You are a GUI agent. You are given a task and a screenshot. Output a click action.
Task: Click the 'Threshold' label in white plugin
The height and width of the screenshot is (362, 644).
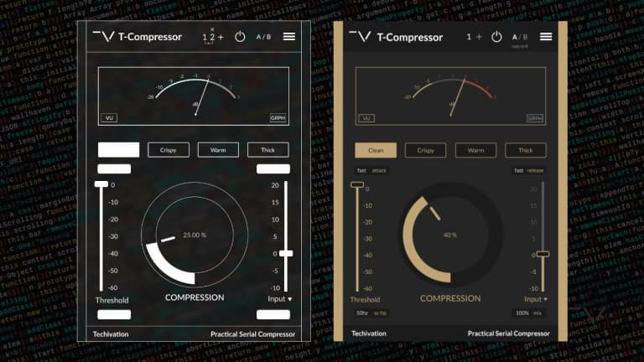tap(112, 300)
